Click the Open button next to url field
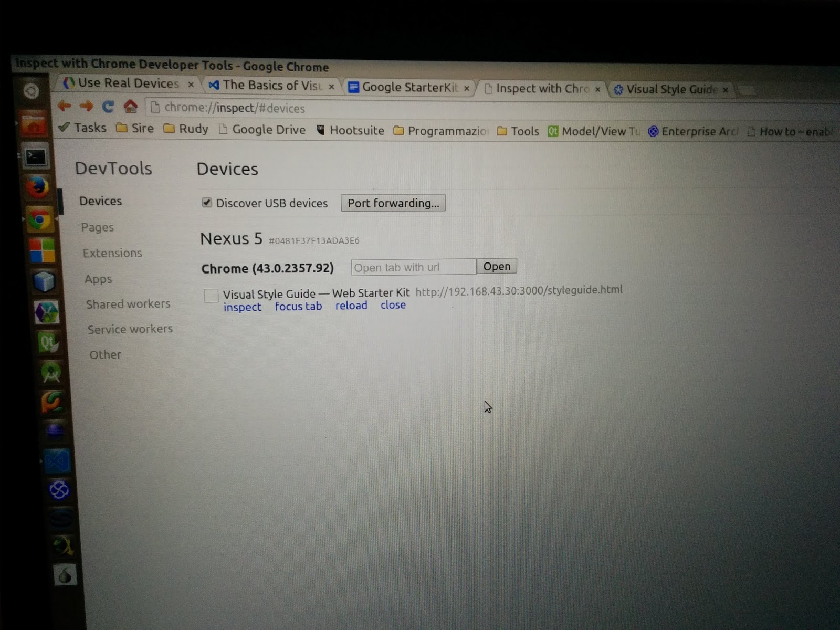 [x=497, y=266]
